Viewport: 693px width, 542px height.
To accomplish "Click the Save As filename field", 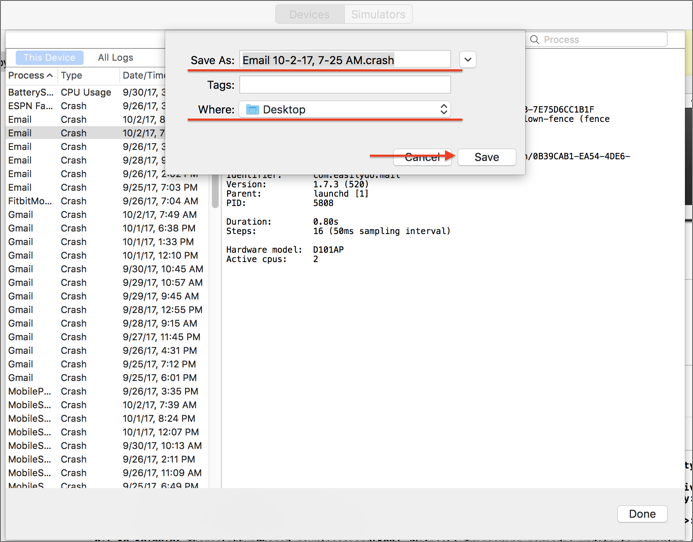I will click(x=345, y=60).
